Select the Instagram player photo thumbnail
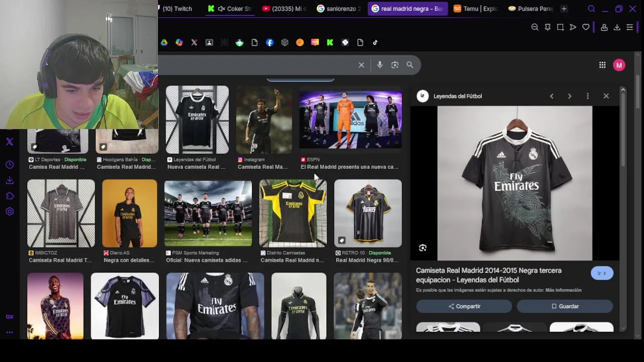The width and height of the screenshot is (644, 362). (x=264, y=120)
